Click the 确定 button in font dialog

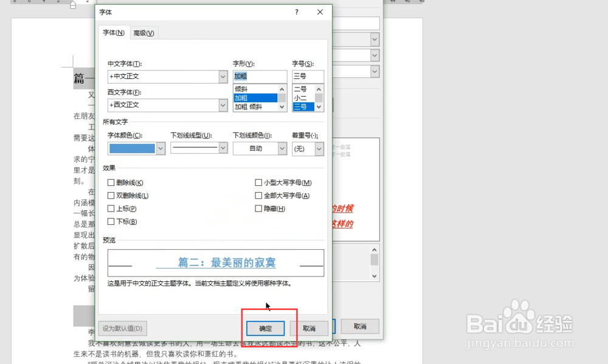(x=265, y=328)
